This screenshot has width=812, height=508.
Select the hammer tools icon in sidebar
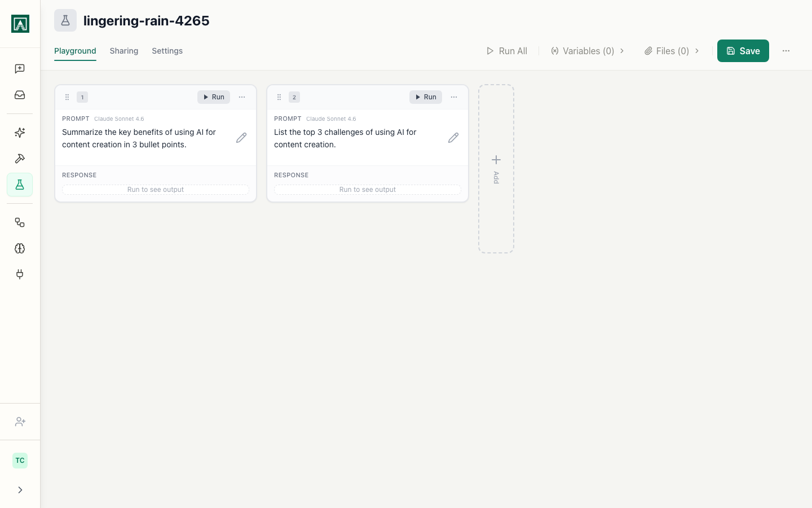20,159
